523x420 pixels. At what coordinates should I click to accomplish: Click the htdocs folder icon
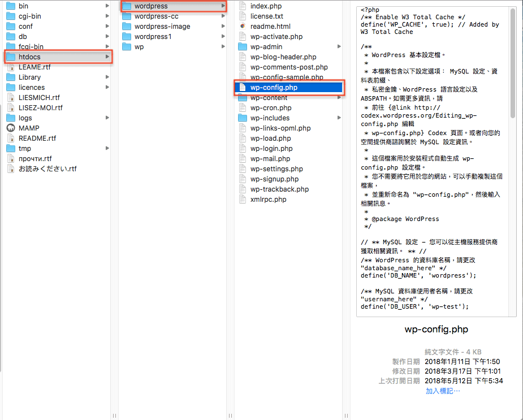coord(11,57)
